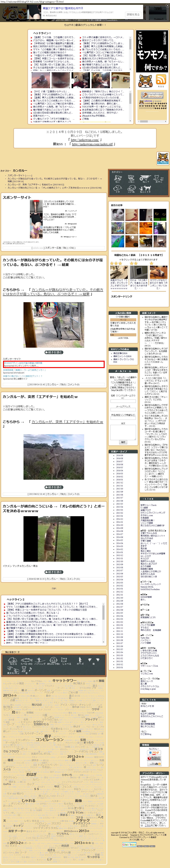The height and width of the screenshot is (868, 170).
Task: Focus the 本文 message textarea
Action: tap(123, 432)
